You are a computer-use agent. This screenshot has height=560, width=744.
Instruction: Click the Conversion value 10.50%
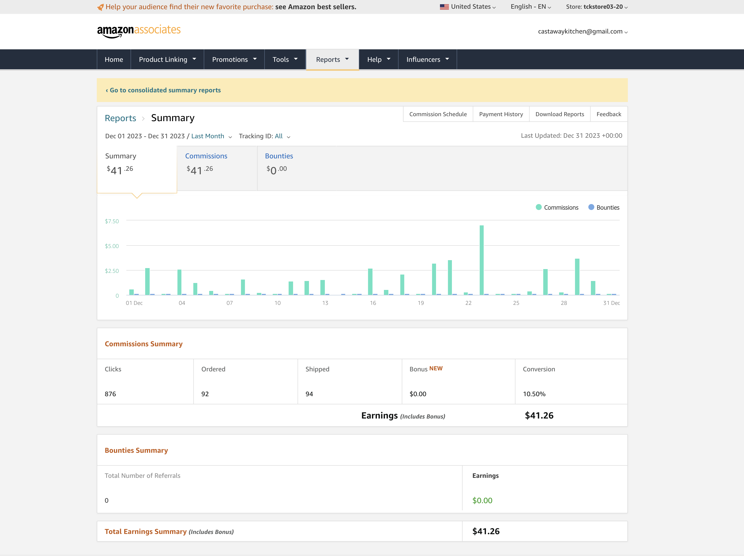[x=534, y=394]
